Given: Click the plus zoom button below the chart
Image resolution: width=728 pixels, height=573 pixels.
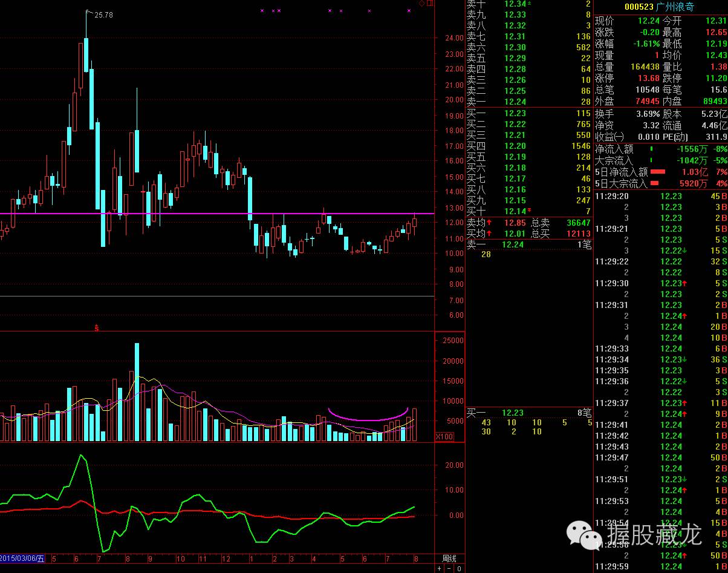Looking at the screenshot, I should tap(440, 569).
